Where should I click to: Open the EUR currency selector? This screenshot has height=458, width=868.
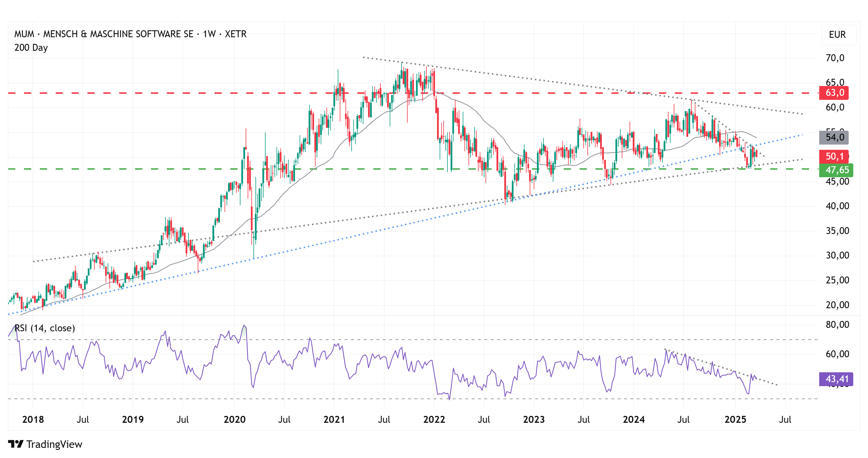pyautogui.click(x=839, y=35)
